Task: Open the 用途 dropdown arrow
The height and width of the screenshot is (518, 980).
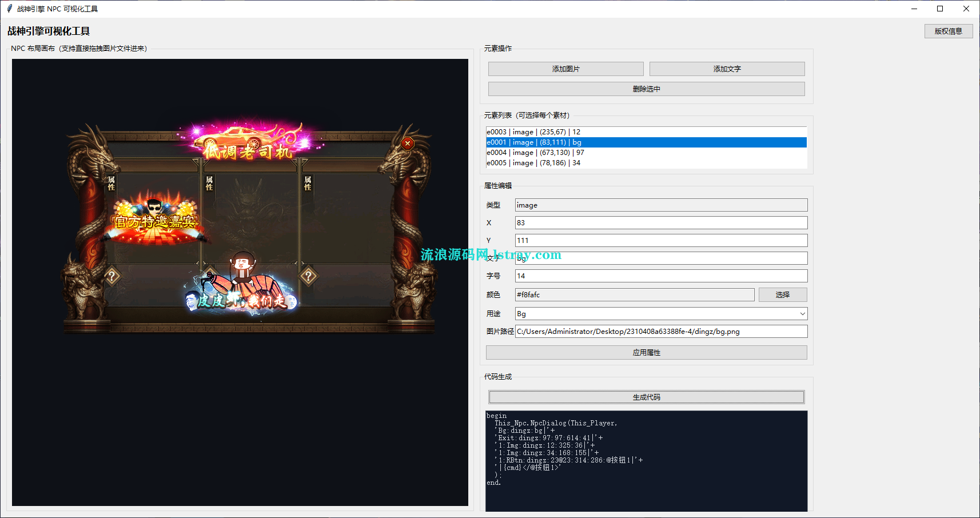Action: tap(802, 314)
